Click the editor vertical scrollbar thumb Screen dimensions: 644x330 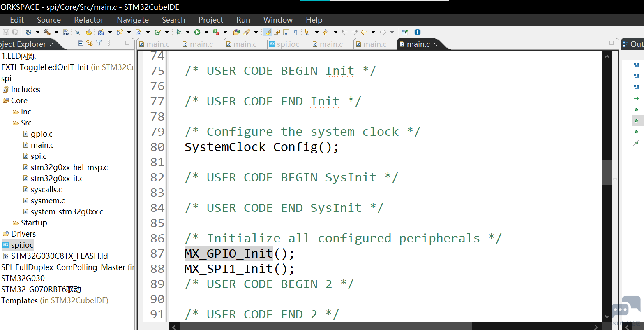coord(607,172)
